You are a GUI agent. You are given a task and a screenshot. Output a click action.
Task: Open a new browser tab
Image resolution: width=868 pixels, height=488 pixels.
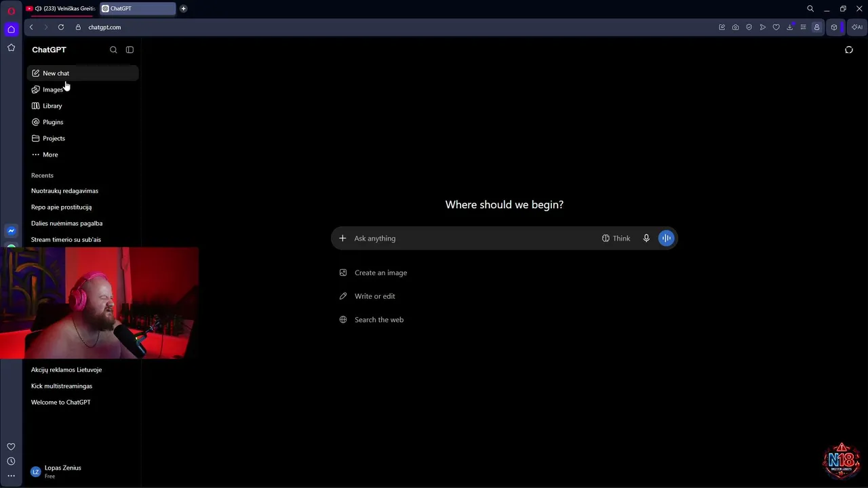point(183,9)
